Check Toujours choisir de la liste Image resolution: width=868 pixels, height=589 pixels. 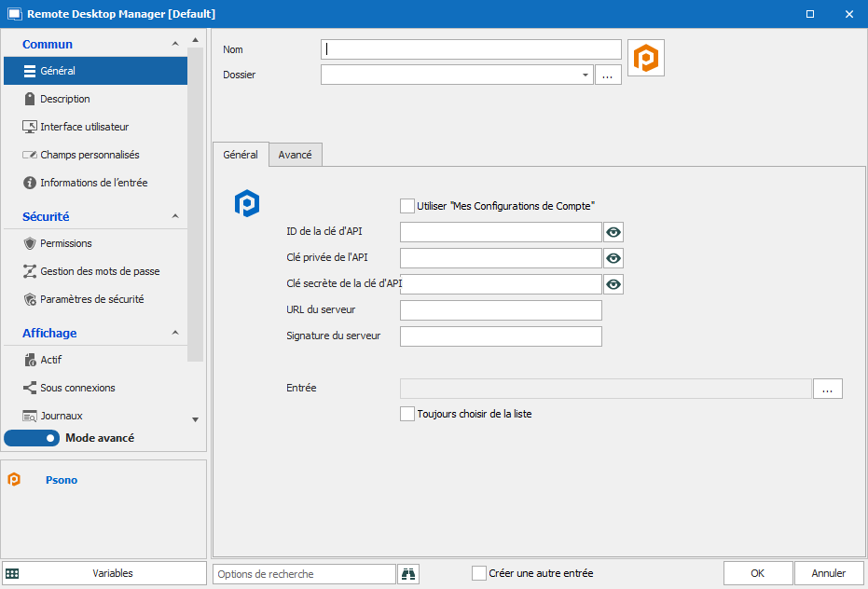pyautogui.click(x=407, y=414)
